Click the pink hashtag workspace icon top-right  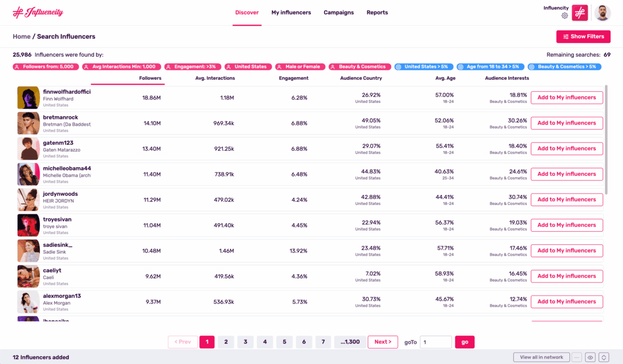click(x=580, y=12)
